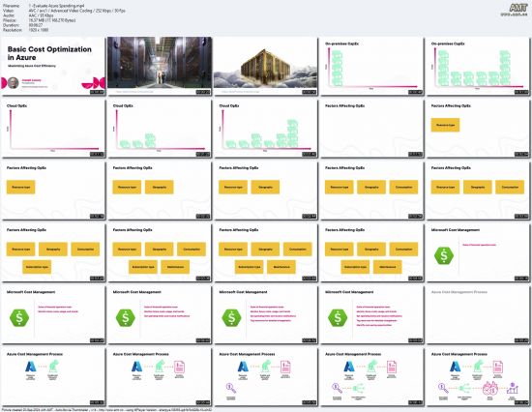Click the 'Basic Cost Optimization in Azure' heading
The width and height of the screenshot is (532, 412).
click(49, 53)
